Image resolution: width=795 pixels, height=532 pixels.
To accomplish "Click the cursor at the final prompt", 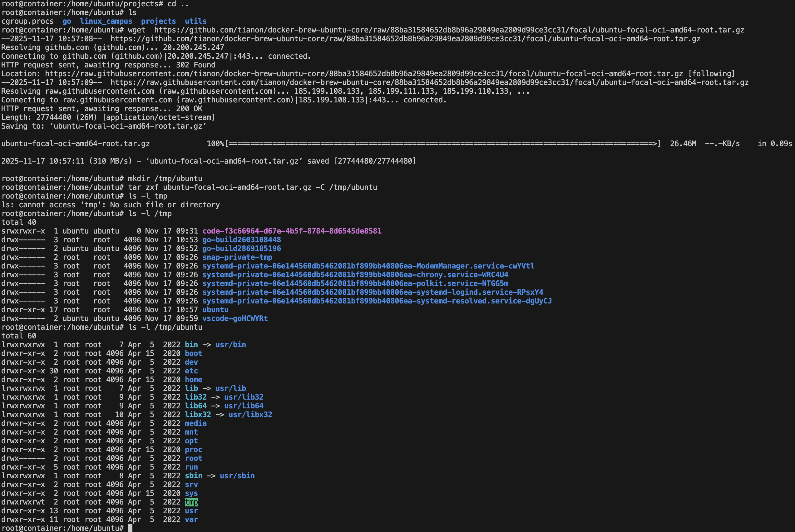I will pos(130,528).
